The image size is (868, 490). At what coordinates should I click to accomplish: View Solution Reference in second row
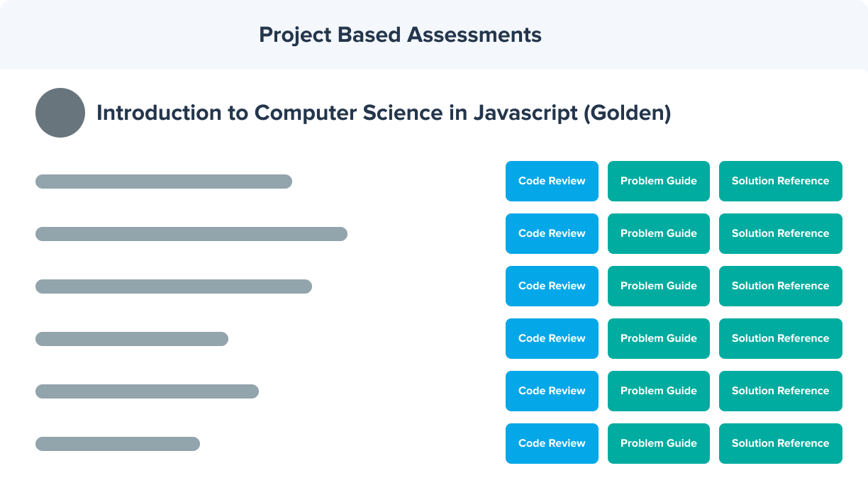[x=781, y=233]
